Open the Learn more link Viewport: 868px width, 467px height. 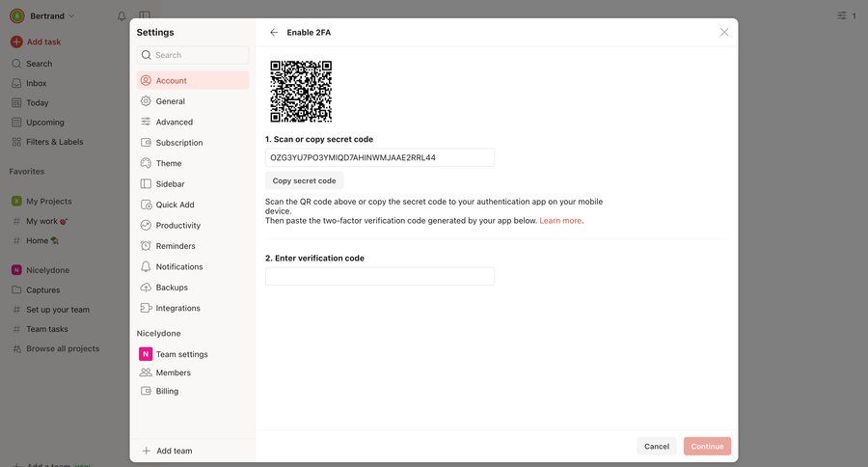pyautogui.click(x=560, y=221)
